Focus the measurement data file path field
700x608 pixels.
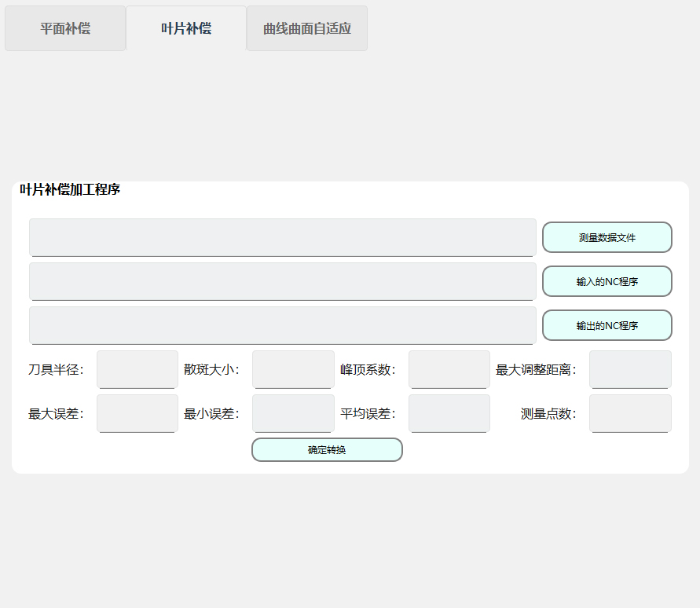(283, 237)
